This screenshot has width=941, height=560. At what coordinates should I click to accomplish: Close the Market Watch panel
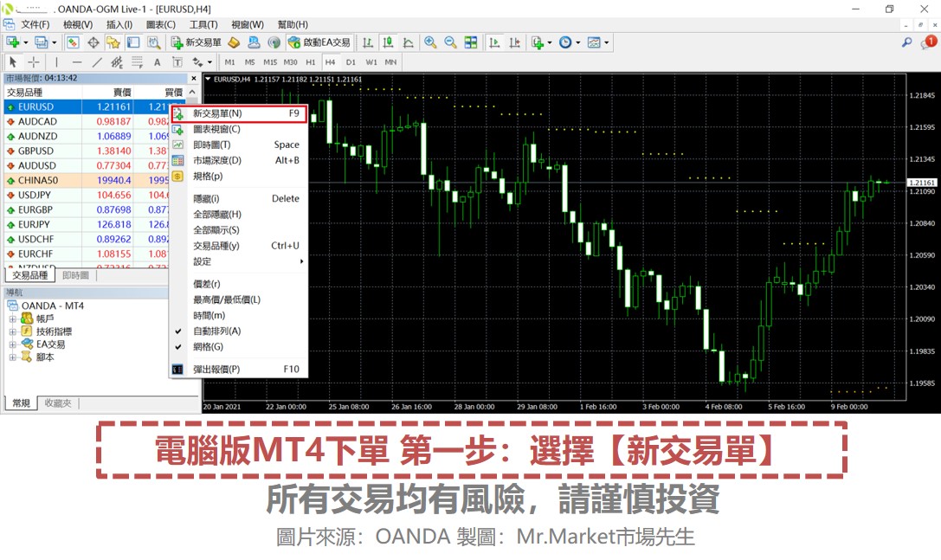pos(194,78)
